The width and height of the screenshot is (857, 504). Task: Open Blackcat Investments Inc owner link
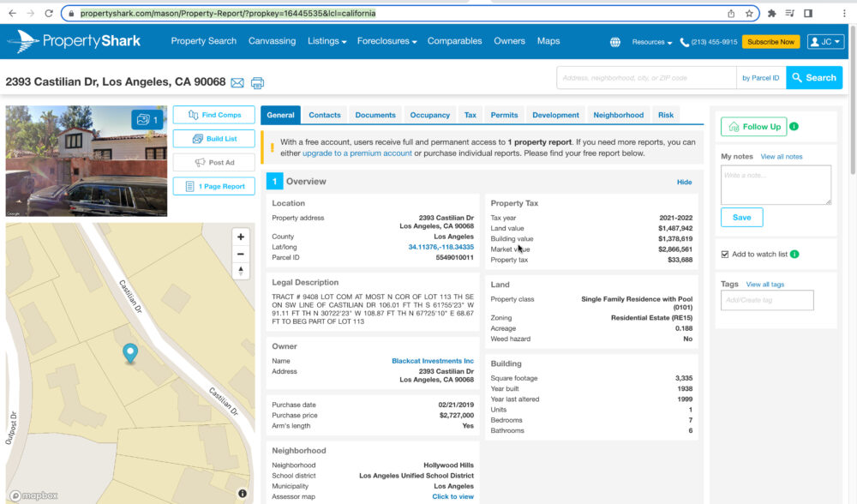pyautogui.click(x=432, y=361)
